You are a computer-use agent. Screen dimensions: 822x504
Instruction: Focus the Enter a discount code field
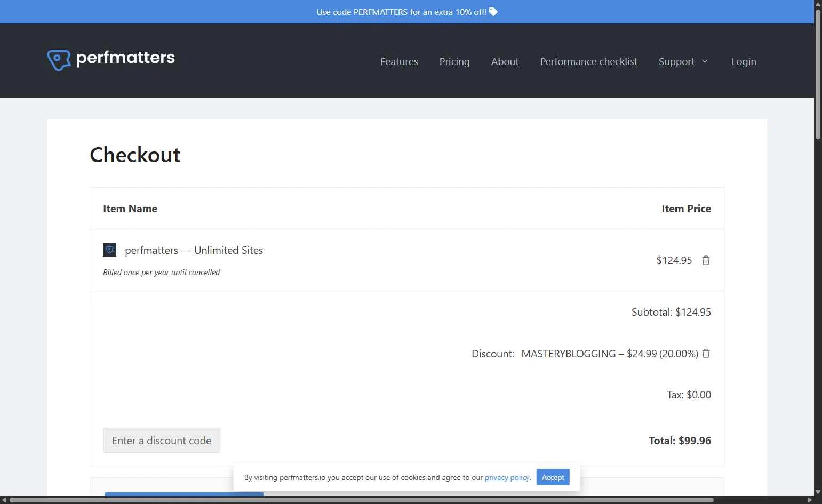coord(162,441)
